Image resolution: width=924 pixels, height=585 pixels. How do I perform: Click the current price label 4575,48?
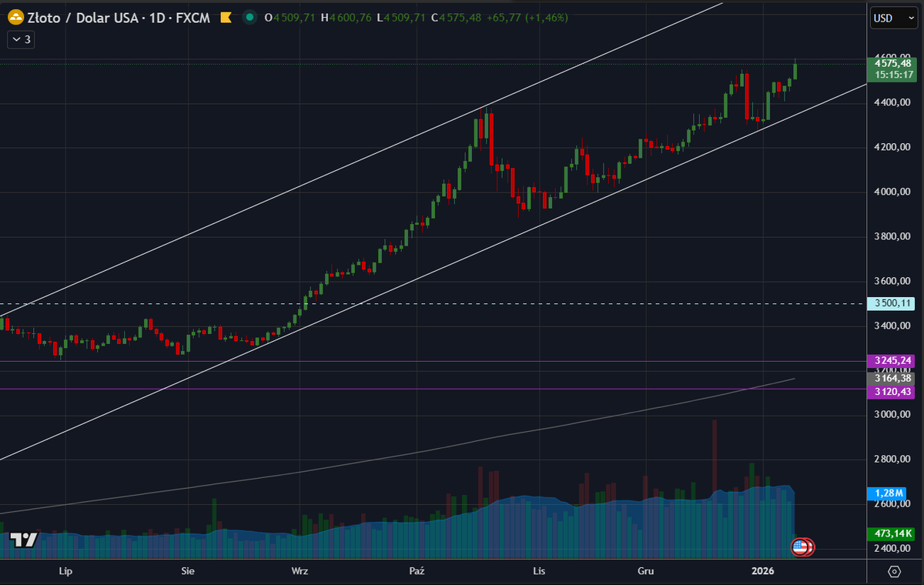tap(893, 63)
